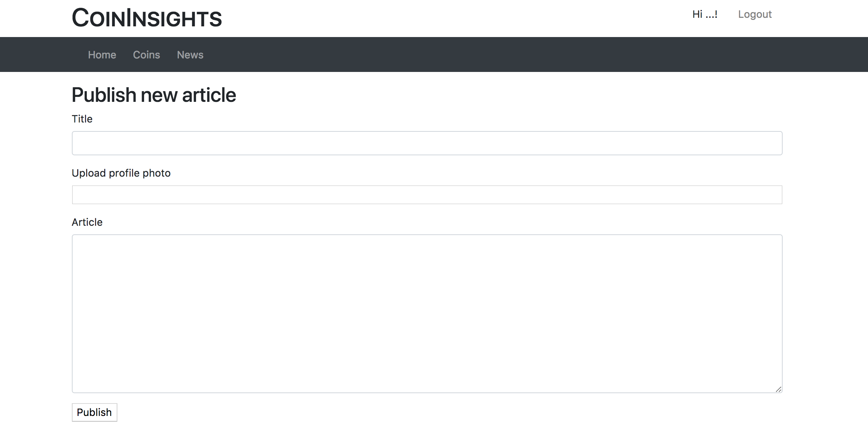The width and height of the screenshot is (868, 448).
Task: Focus the Title input field
Action: click(x=427, y=143)
